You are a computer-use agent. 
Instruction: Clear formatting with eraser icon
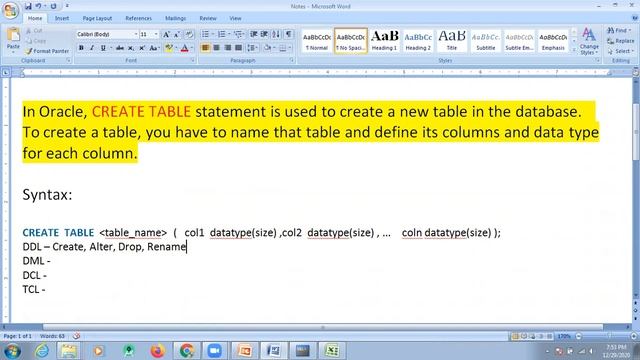(x=189, y=35)
